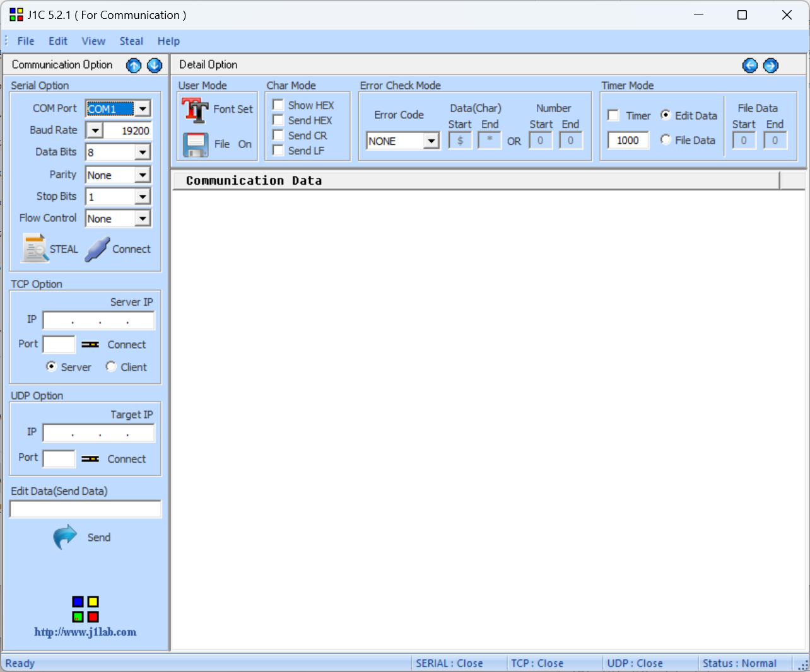Enable the Show HEX checkbox
This screenshot has height=672, width=810.
pyautogui.click(x=278, y=105)
